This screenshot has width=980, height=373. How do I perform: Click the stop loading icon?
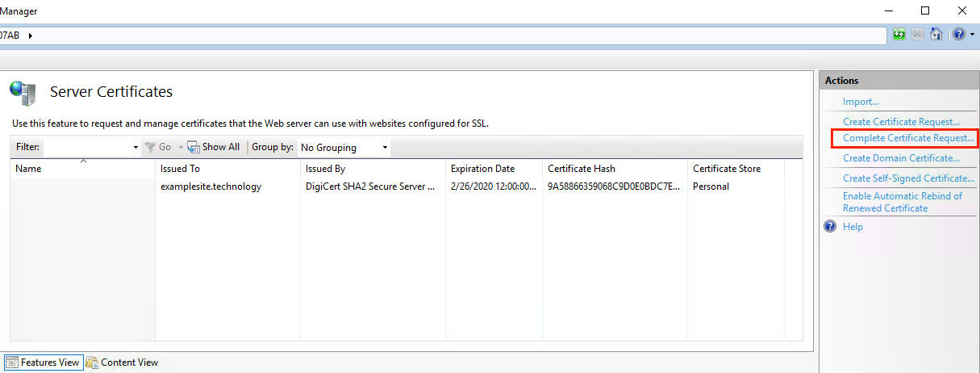pyautogui.click(x=918, y=35)
